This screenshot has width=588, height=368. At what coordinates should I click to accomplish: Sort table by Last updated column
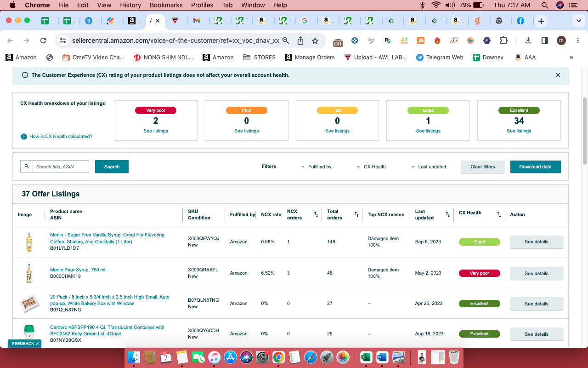pos(448,214)
